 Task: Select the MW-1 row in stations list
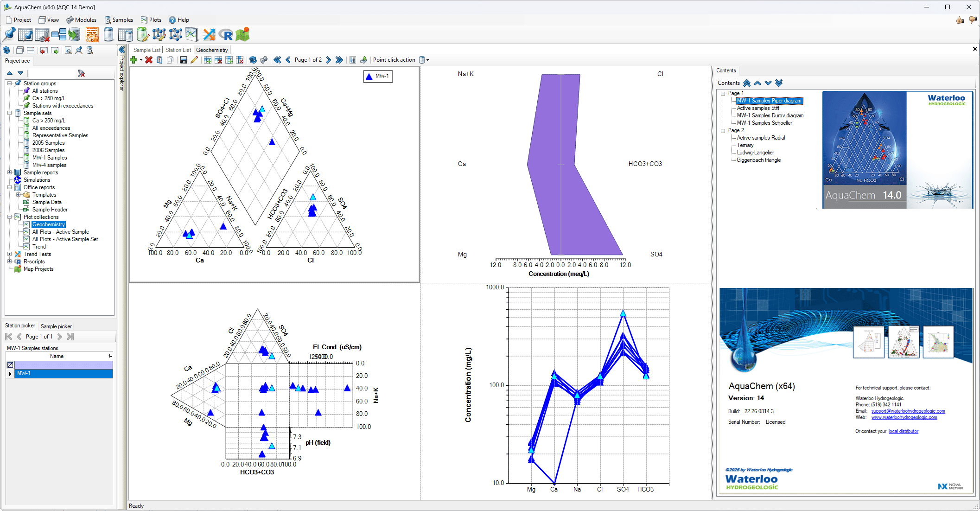click(x=64, y=373)
